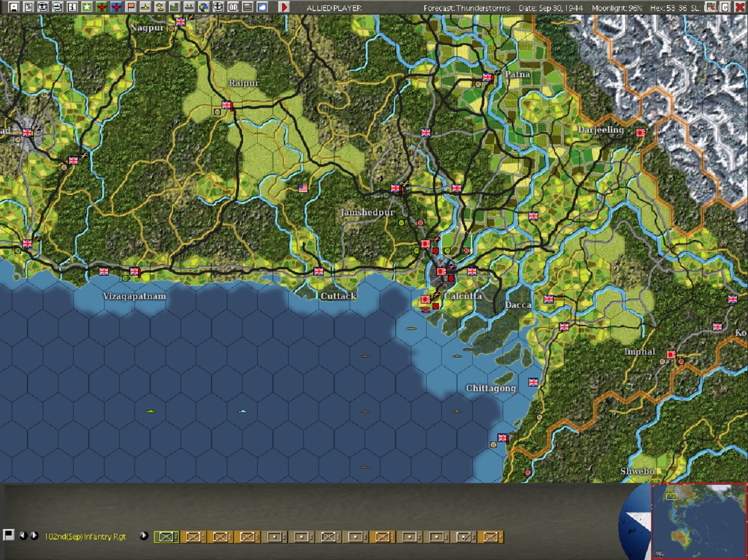Select the red plane on green background icon
This screenshot has height=560, width=748.
tap(101, 7)
